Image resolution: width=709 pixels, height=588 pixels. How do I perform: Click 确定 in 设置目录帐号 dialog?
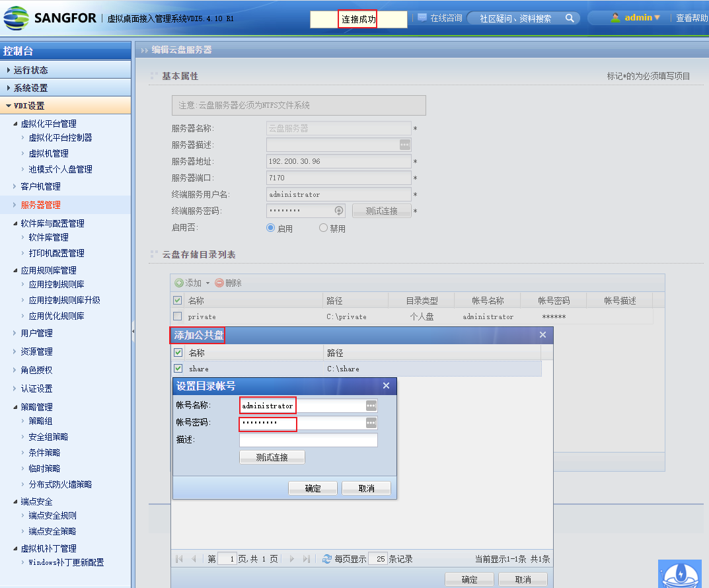(313, 488)
